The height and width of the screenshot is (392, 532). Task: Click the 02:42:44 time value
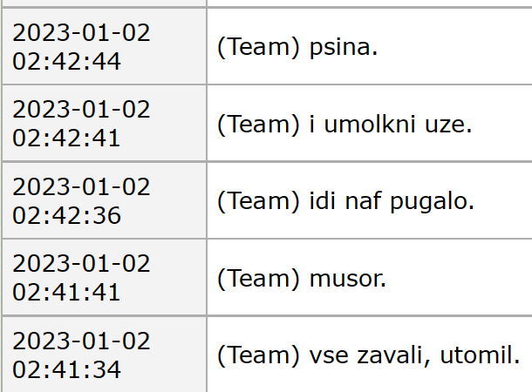67,61
